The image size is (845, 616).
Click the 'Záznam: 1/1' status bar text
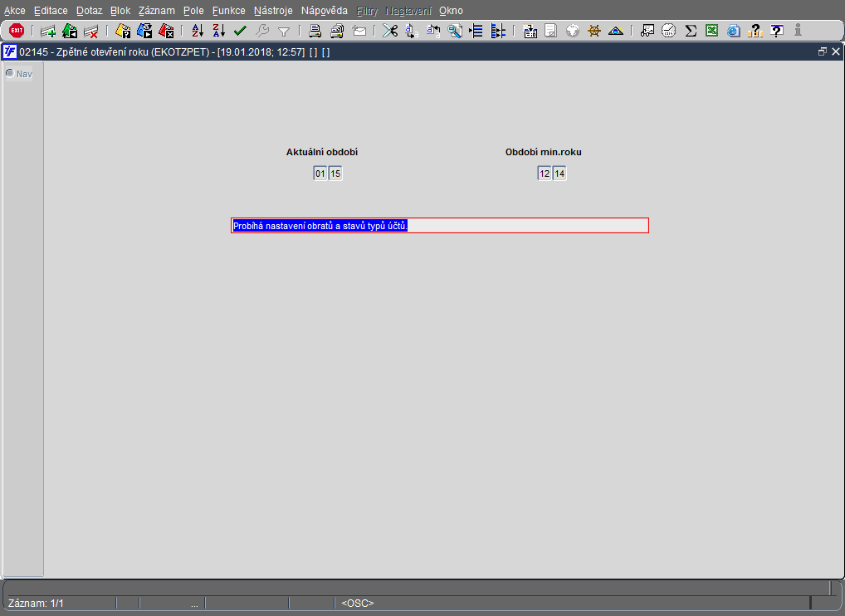coord(36,603)
